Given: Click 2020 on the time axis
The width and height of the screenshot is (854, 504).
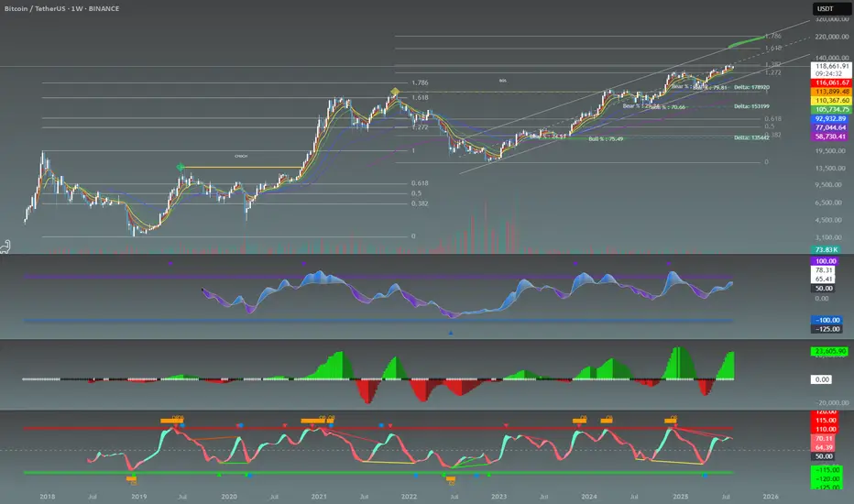Looking at the screenshot, I should 229,497.
